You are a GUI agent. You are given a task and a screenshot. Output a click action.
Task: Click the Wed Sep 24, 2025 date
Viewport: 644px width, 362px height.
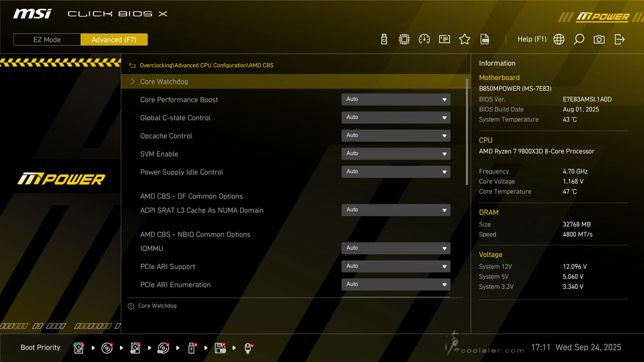[x=589, y=348]
